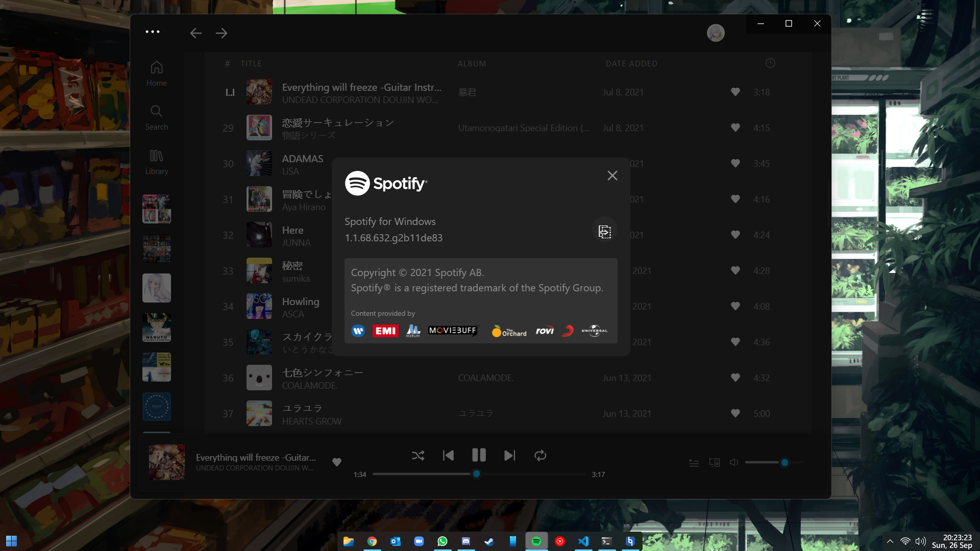Navigate back with the left arrow
The width and height of the screenshot is (980, 551).
195,33
